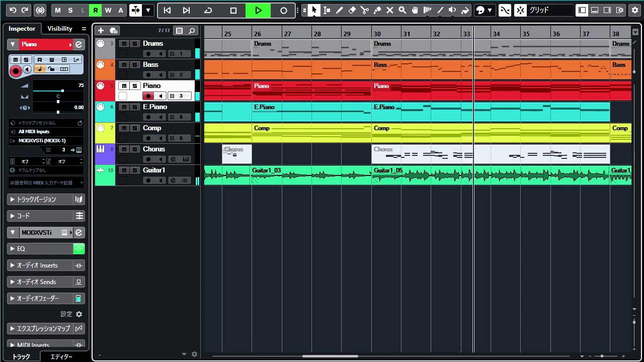Record-enable the E.Piano track

[148, 117]
